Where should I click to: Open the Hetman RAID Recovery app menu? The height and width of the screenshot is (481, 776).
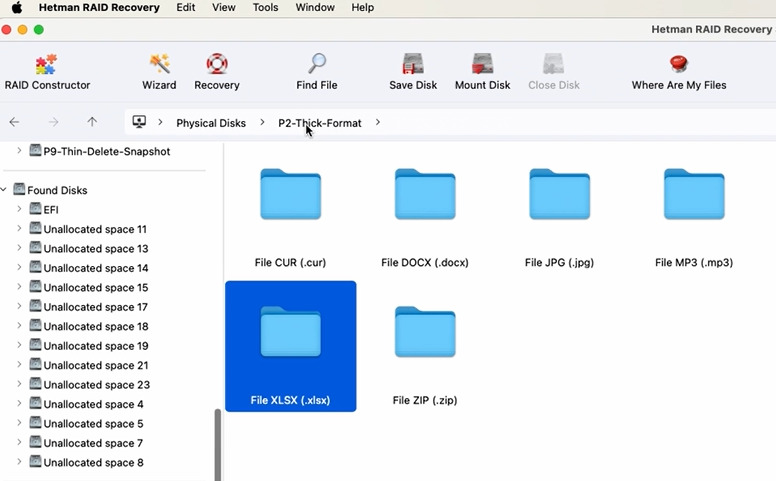point(99,7)
